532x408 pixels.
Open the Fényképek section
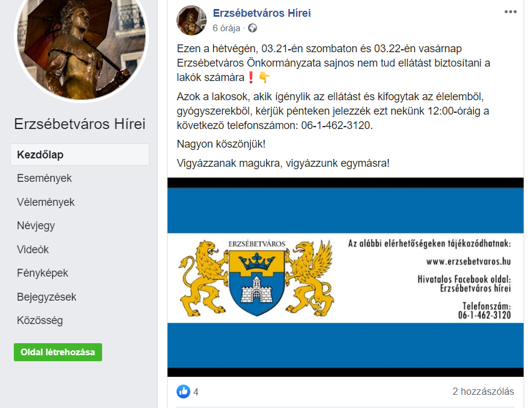tap(43, 273)
